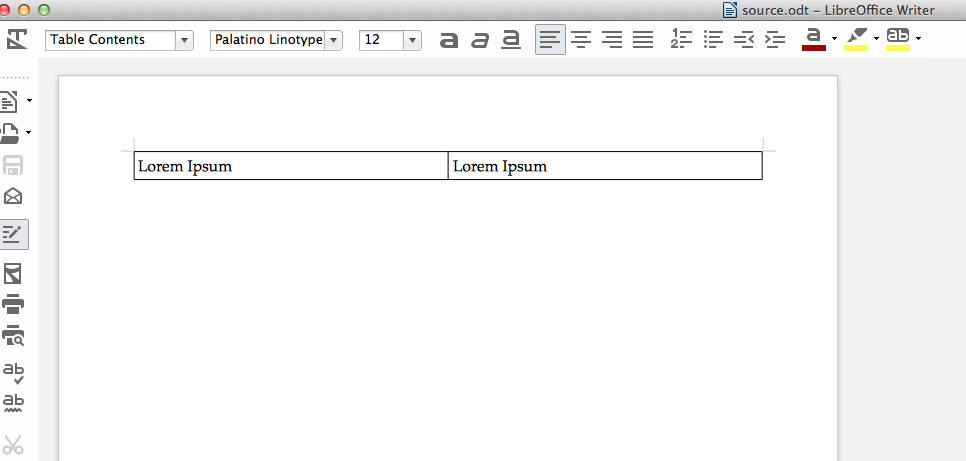This screenshot has height=461, width=966.
Task: Open the font size dropdown
Action: pos(412,40)
